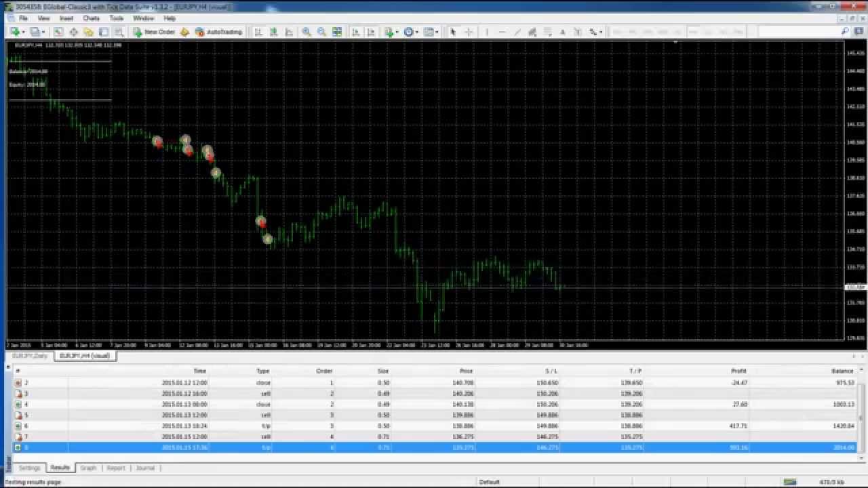Select results row number 3
Viewport: 868px width, 488px height.
[435, 393]
